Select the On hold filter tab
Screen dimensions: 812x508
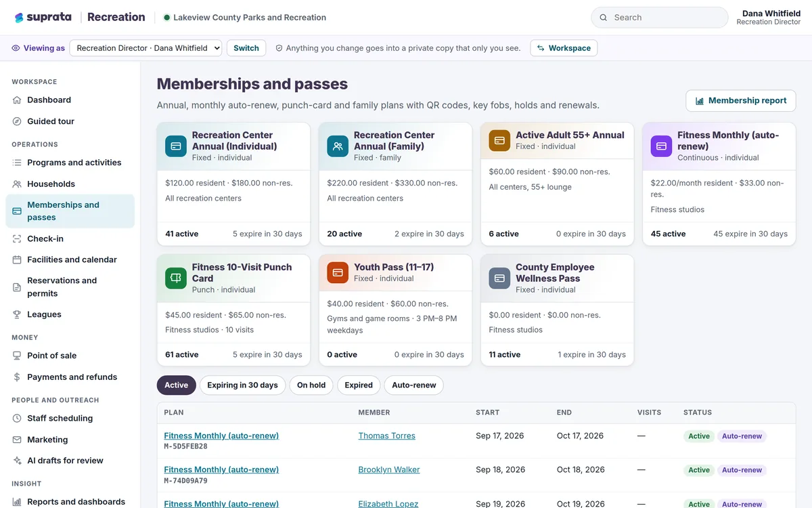coord(311,385)
